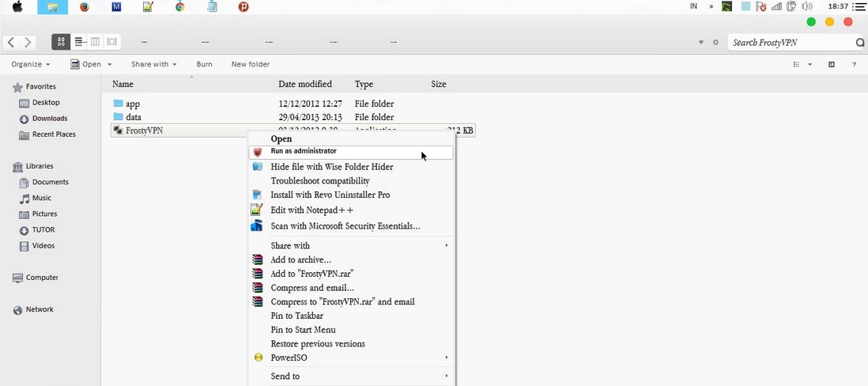Expand the context menu Share with submenu
868x386 pixels.
point(352,245)
